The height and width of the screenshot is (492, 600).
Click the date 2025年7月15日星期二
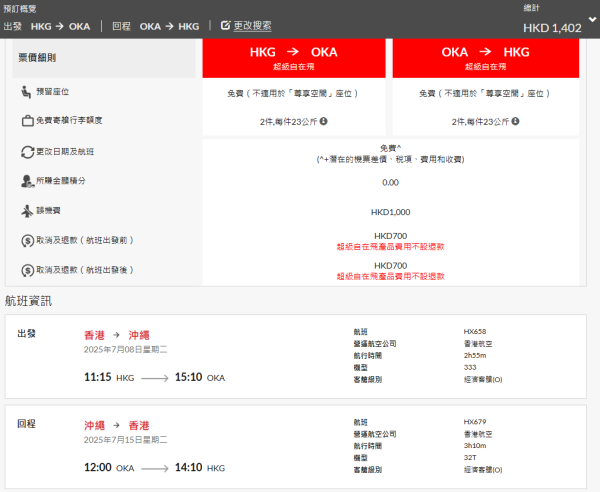pos(126,440)
